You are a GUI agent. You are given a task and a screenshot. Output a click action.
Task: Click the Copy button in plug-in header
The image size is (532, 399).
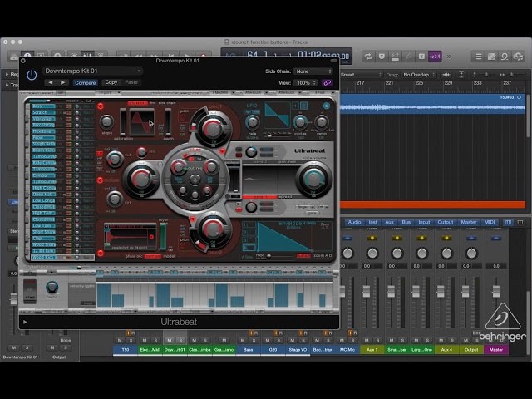[111, 82]
